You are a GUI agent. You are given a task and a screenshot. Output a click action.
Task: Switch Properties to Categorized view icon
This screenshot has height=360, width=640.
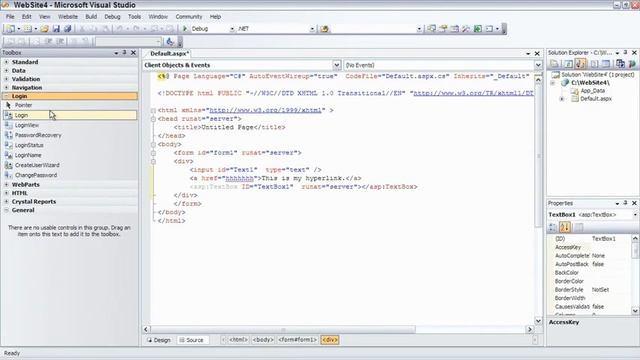tap(553, 227)
